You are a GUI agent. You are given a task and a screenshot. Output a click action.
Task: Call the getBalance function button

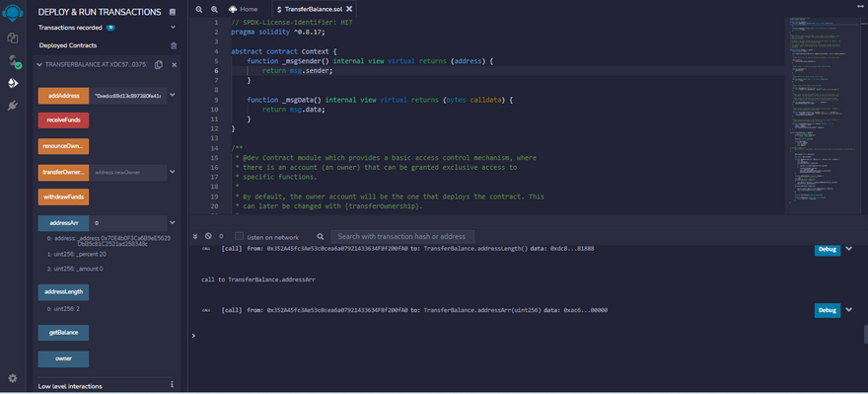coord(64,333)
